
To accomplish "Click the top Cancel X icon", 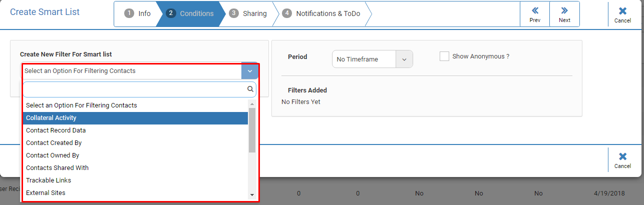I will coord(622,11).
